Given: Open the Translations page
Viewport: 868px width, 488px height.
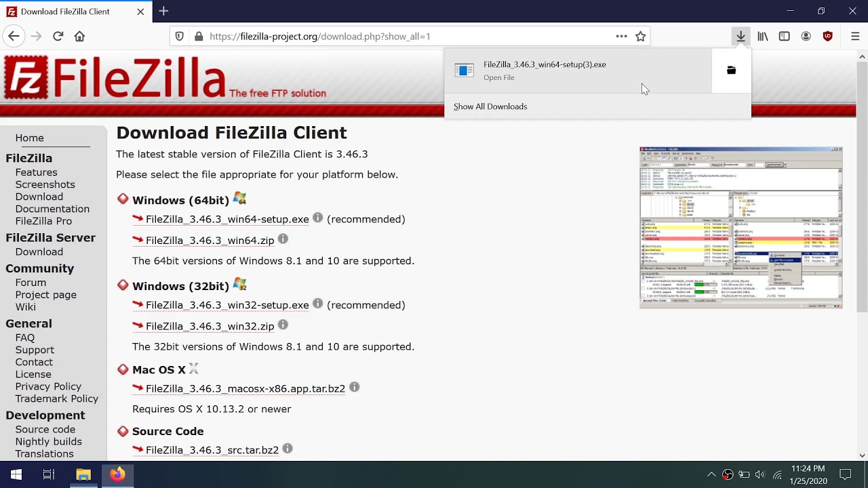Looking at the screenshot, I should 45,453.
